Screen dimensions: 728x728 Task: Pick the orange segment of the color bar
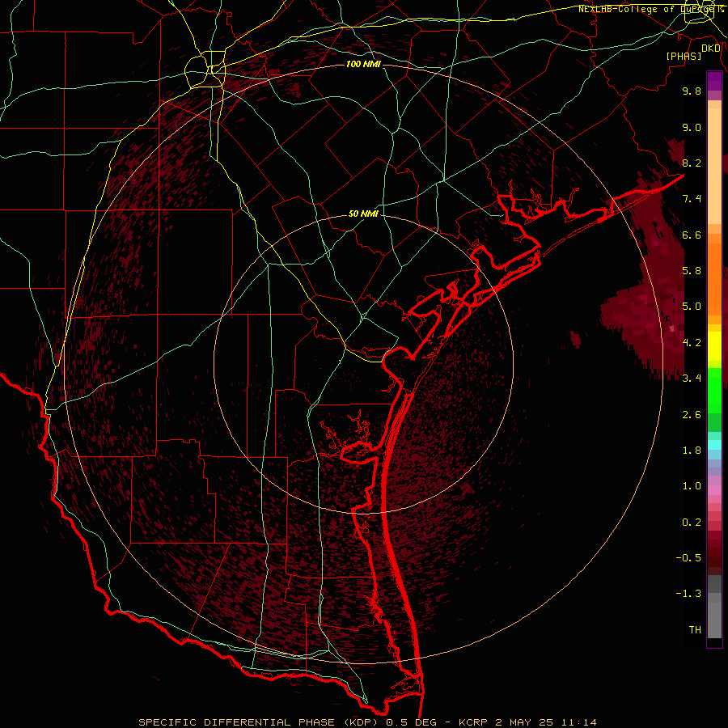[x=714, y=279]
